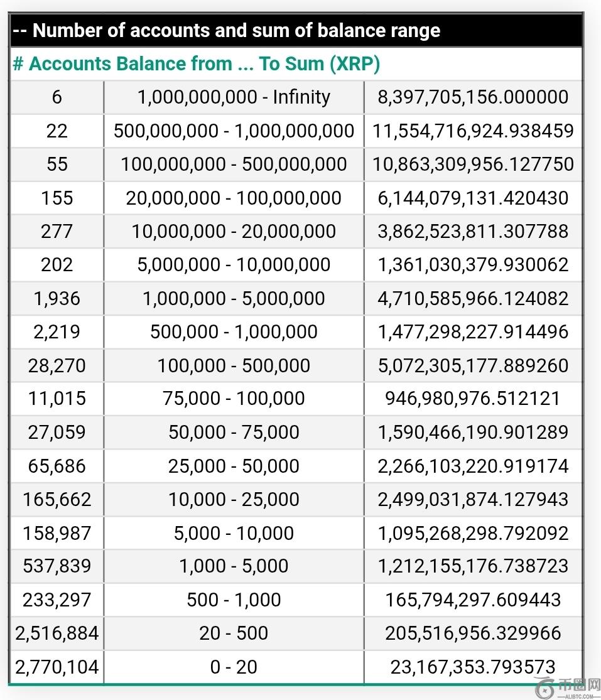
Task: Click the account count cell showing 277
Action: pos(57,232)
